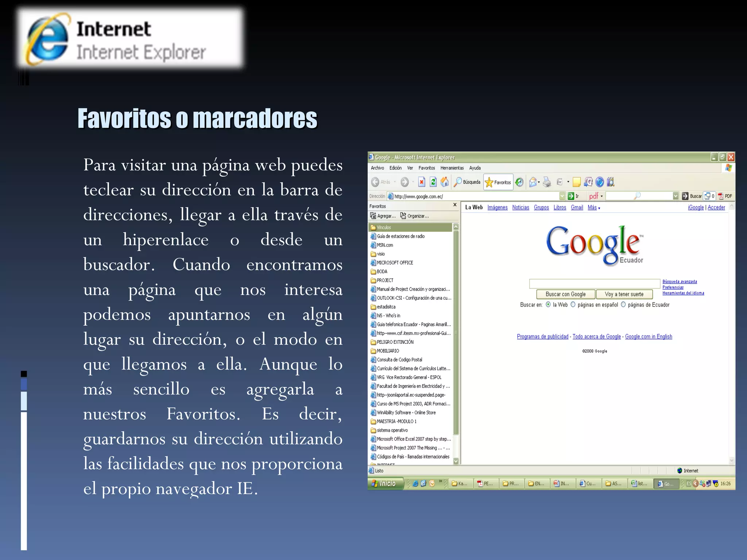Open the Mail icon dropdown arrow
Viewport: 747px width, 560px height.
(x=539, y=182)
